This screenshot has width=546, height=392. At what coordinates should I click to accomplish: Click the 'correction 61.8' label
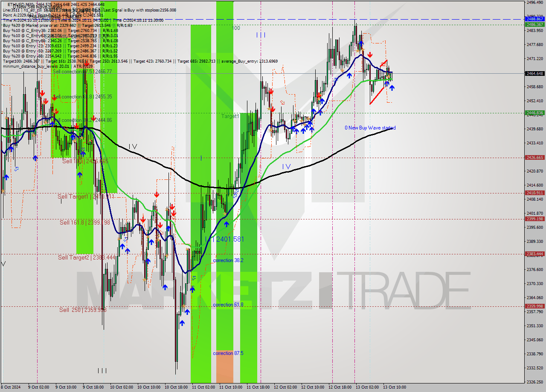click(228, 305)
